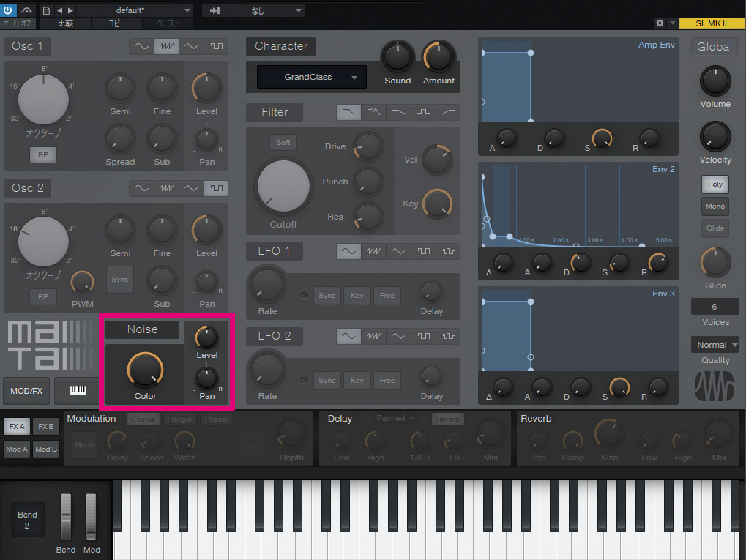
Task: Select LFO 1 sample-and-hold waveform
Action: 448,251
